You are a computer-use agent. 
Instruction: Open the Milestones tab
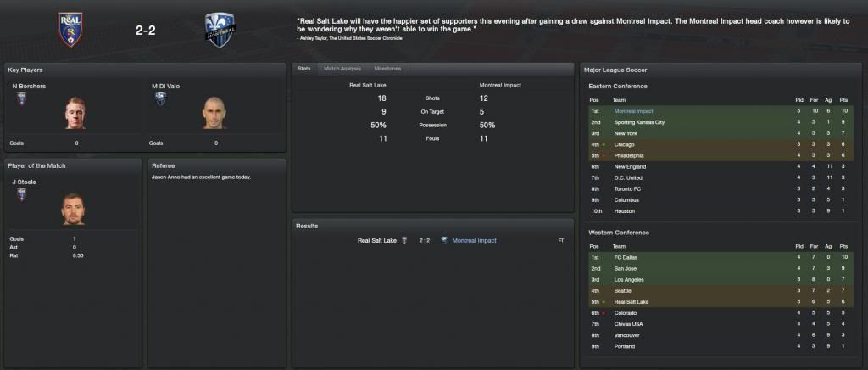[x=387, y=68]
